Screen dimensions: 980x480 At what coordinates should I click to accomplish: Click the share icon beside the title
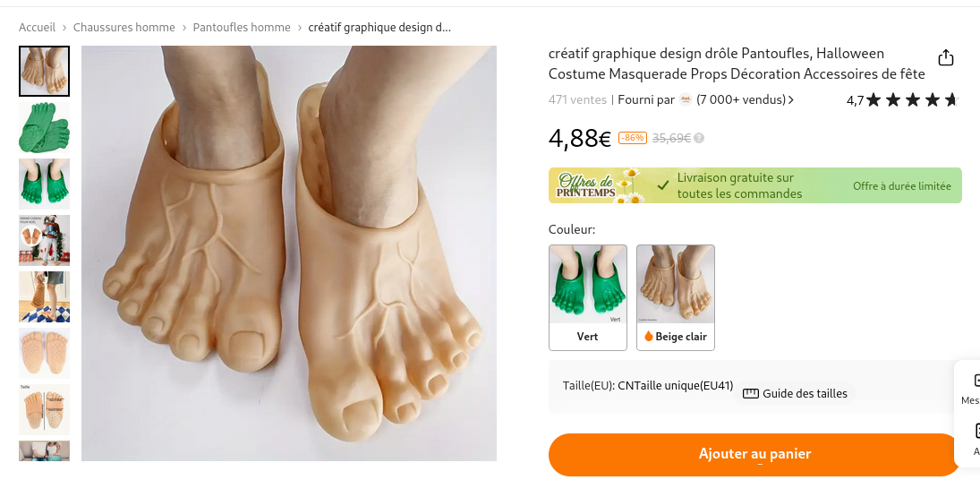(x=946, y=58)
